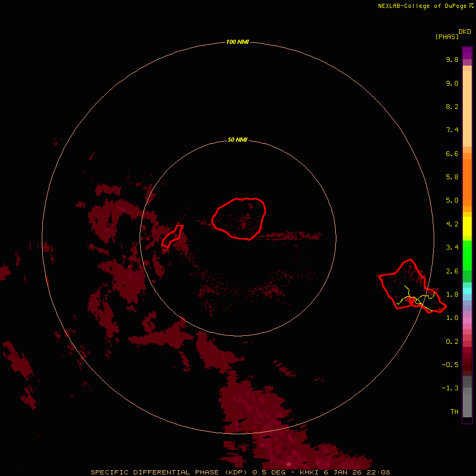The image size is (476, 476).
Task: Click the 5.0 scale value
Action: click(x=452, y=200)
